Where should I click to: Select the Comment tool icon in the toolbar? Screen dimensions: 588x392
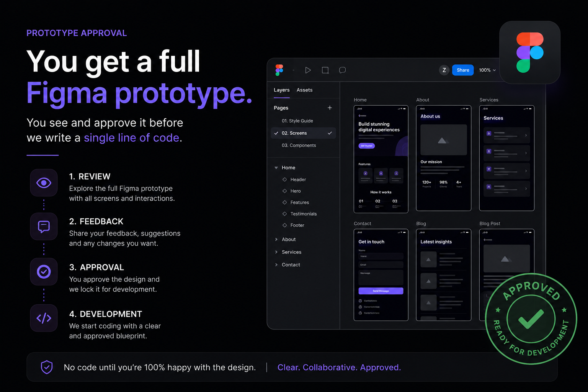[x=343, y=70]
